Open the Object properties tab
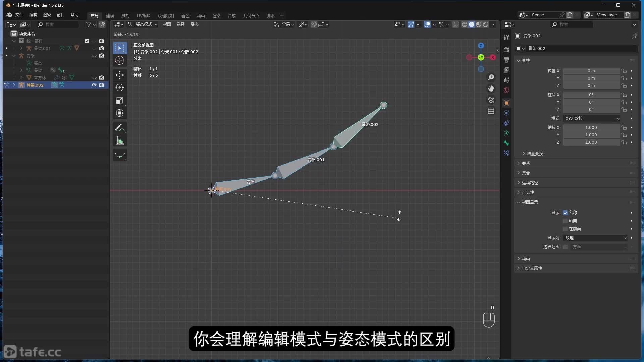644x362 pixels. coord(506,103)
